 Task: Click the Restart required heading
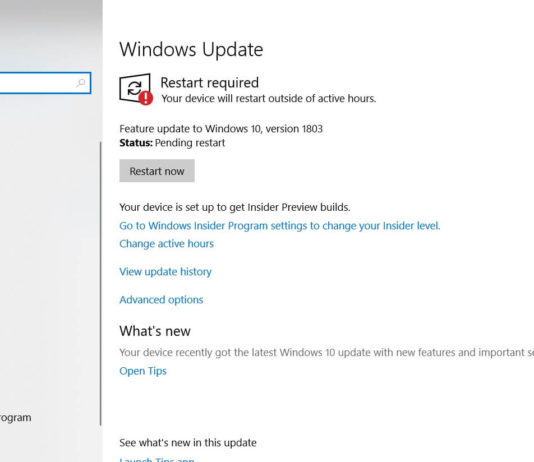(209, 83)
